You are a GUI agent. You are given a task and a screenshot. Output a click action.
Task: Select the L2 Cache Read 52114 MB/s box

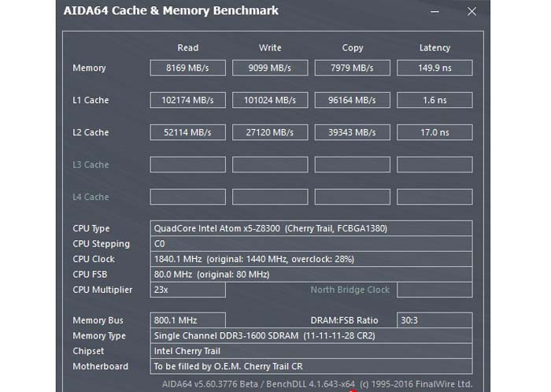[x=187, y=132]
